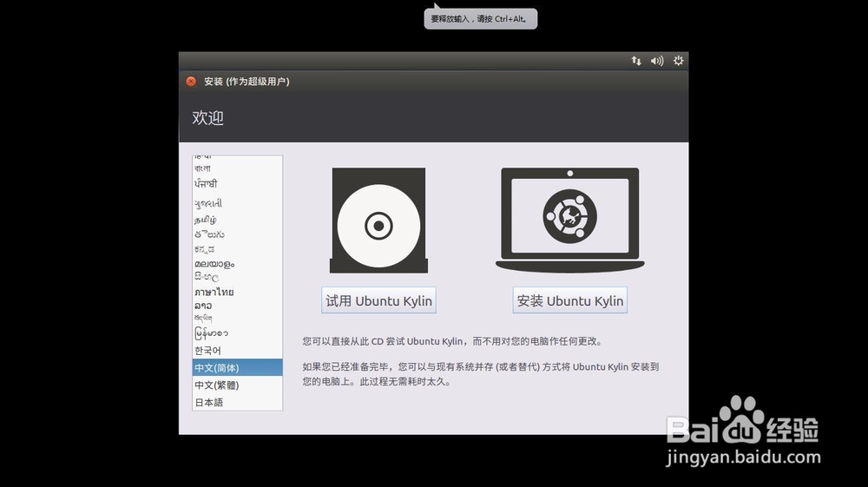
Task: Select 中文(简体) in the language list
Action: [x=238, y=367]
